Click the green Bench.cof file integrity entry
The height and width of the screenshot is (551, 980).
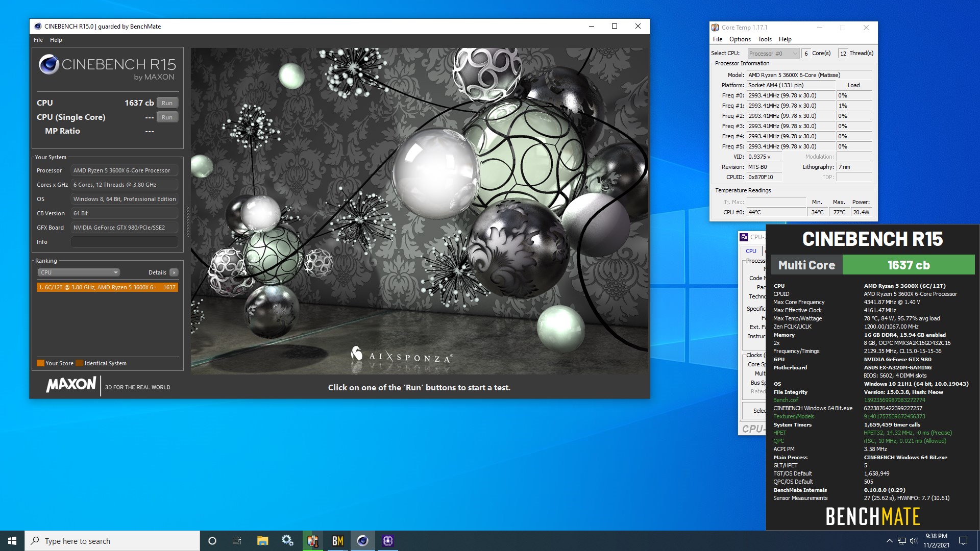pyautogui.click(x=786, y=400)
